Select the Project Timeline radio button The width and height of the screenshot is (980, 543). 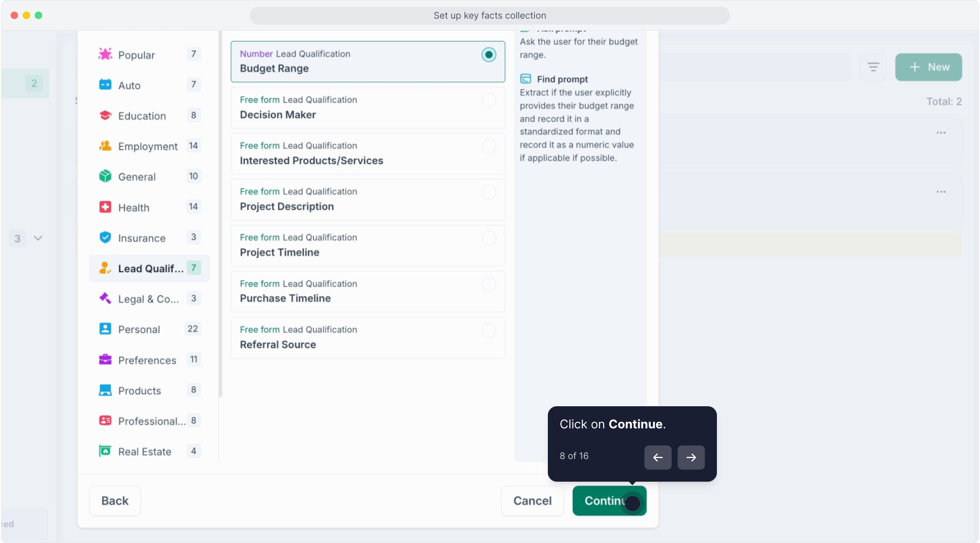(488, 238)
